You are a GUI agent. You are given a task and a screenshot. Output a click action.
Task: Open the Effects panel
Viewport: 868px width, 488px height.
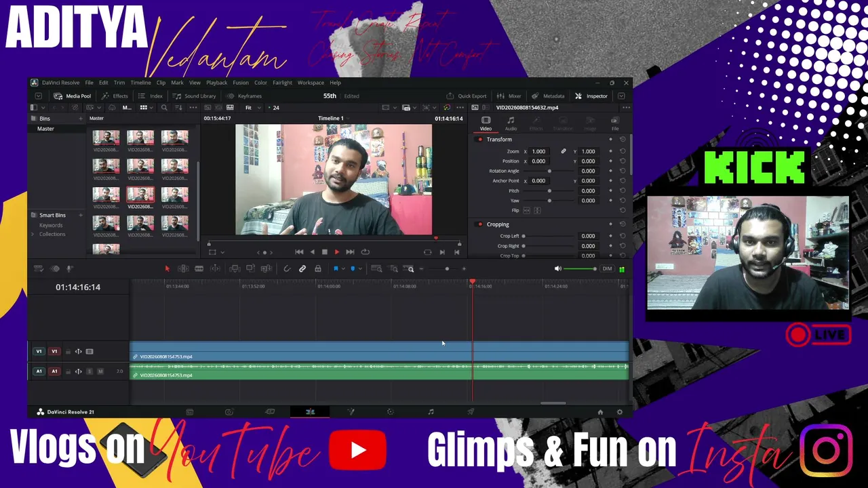[115, 96]
